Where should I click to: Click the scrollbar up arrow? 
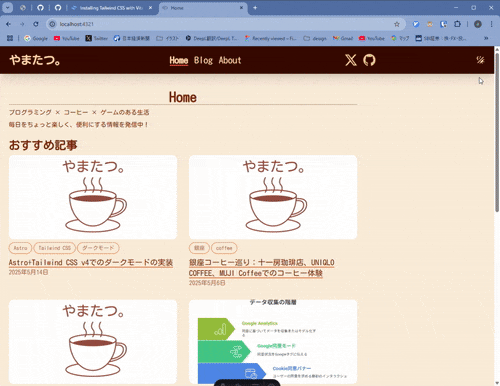497,49
